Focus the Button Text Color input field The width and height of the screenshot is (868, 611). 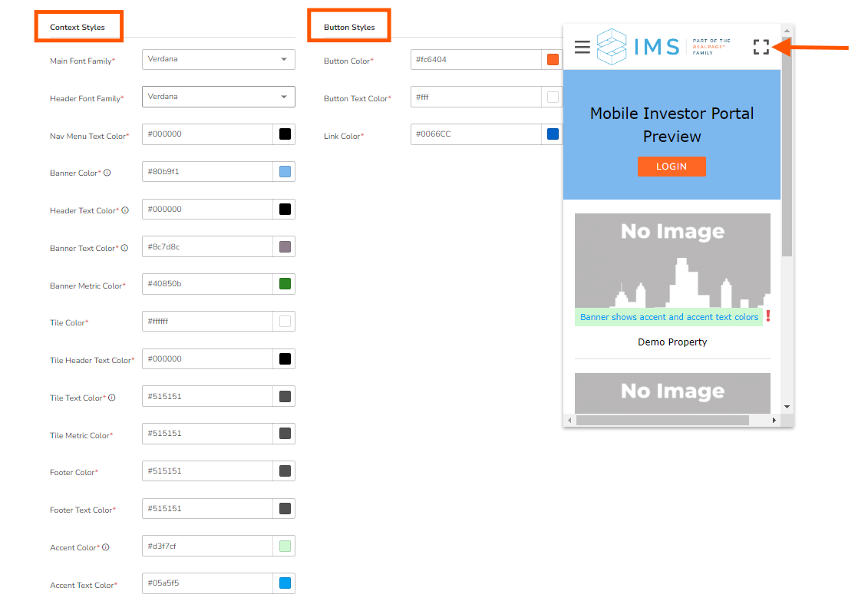point(476,97)
